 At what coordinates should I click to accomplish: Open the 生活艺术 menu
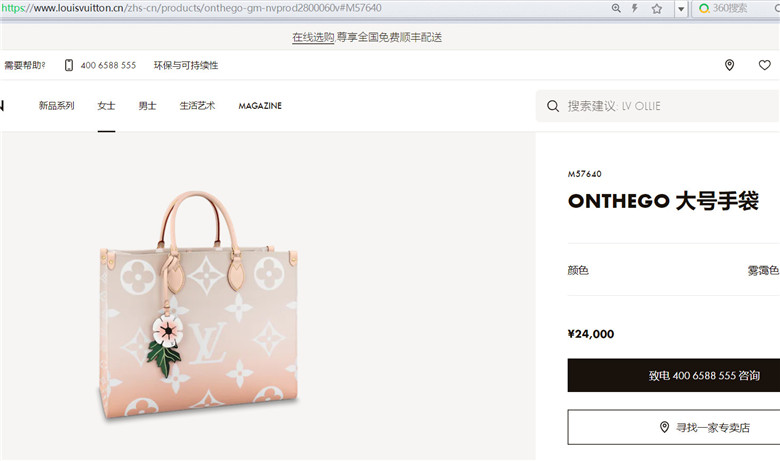[x=197, y=105]
